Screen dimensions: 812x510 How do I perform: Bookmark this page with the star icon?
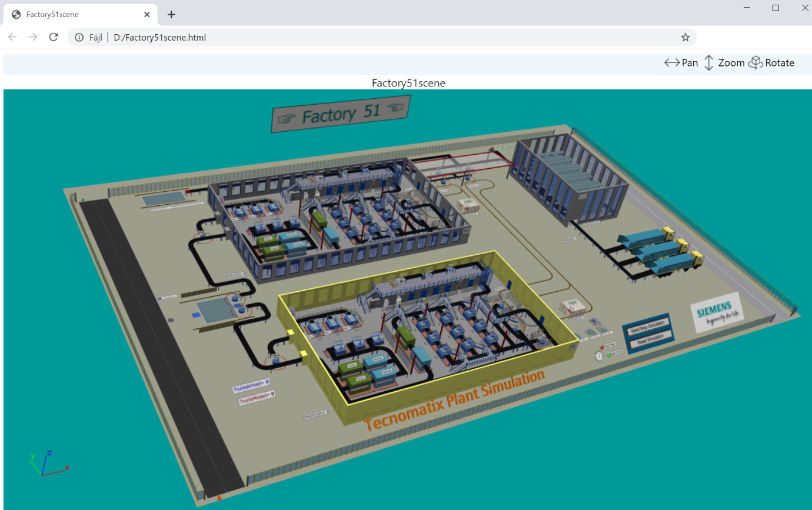click(685, 37)
